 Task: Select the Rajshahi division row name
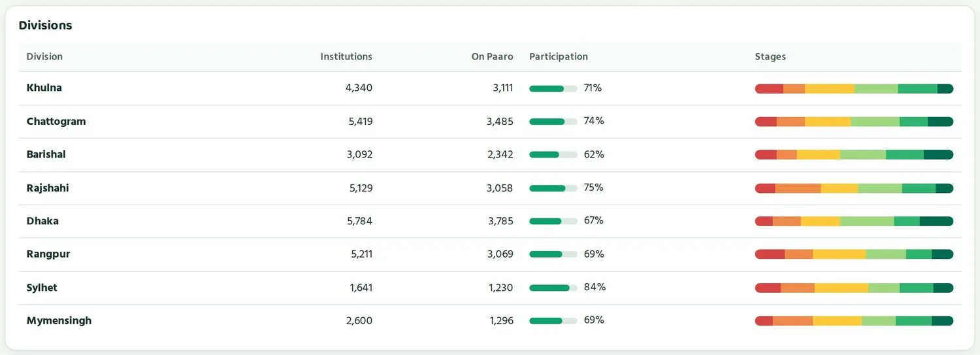point(48,188)
